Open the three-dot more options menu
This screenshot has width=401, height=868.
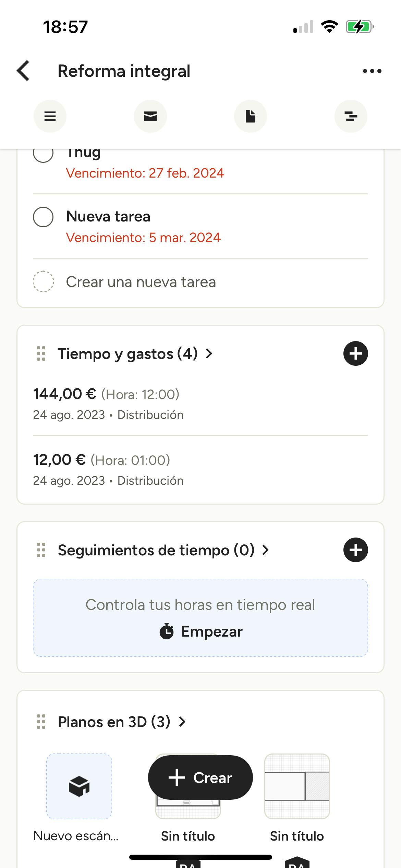(372, 71)
